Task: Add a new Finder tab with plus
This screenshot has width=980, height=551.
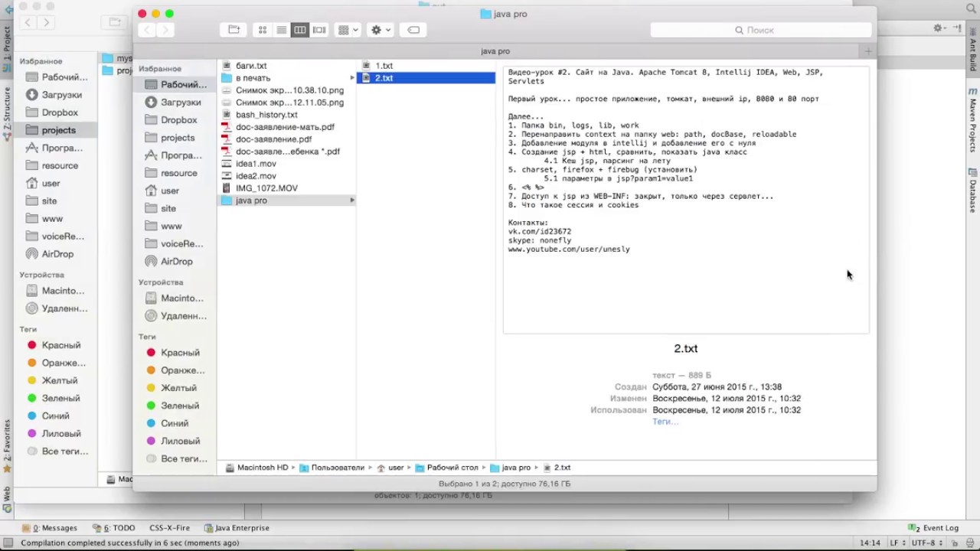Action: coord(868,51)
